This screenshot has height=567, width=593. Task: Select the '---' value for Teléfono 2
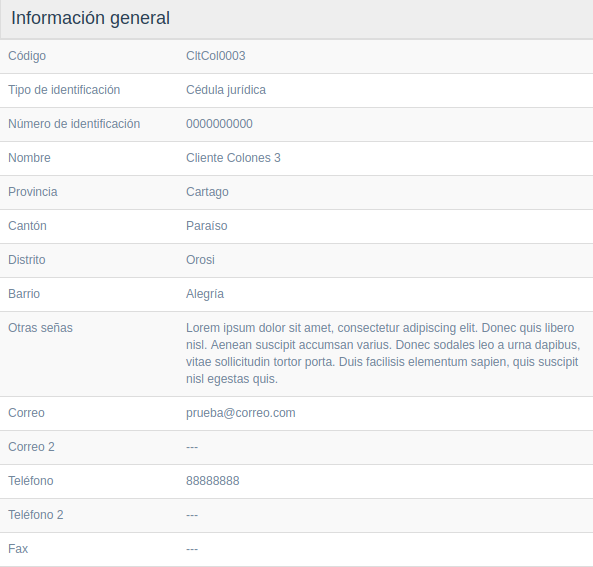(x=192, y=515)
